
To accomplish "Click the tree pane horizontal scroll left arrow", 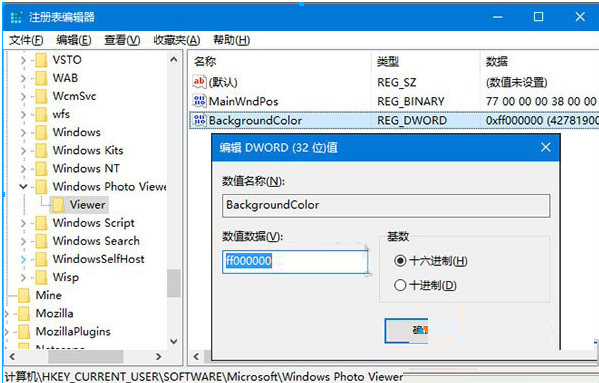I will click(x=12, y=357).
